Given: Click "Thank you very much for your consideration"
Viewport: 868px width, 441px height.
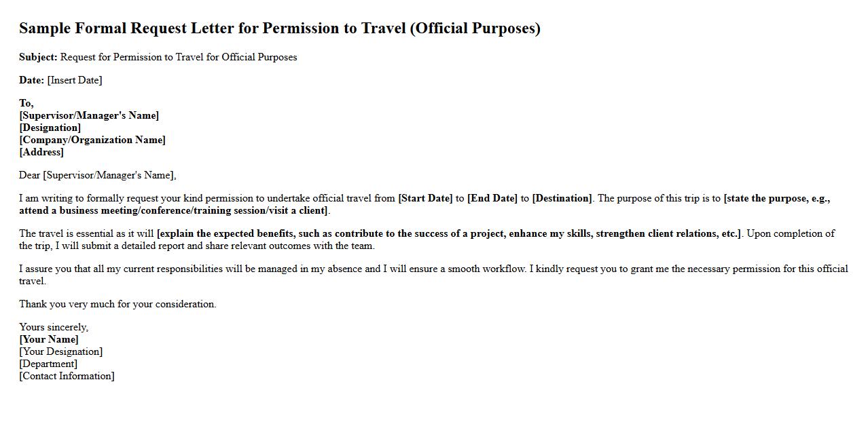Looking at the screenshot, I should [117, 304].
